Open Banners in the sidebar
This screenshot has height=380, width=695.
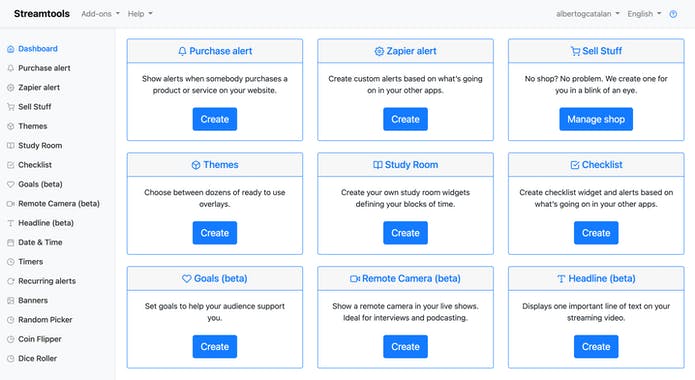tap(33, 301)
